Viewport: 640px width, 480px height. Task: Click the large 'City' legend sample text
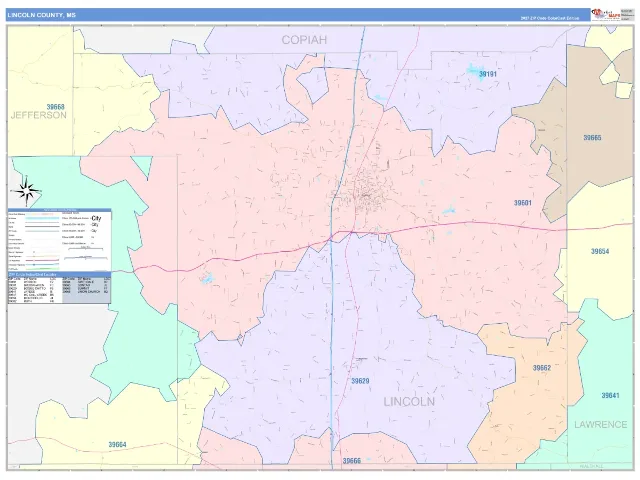[x=96, y=218]
